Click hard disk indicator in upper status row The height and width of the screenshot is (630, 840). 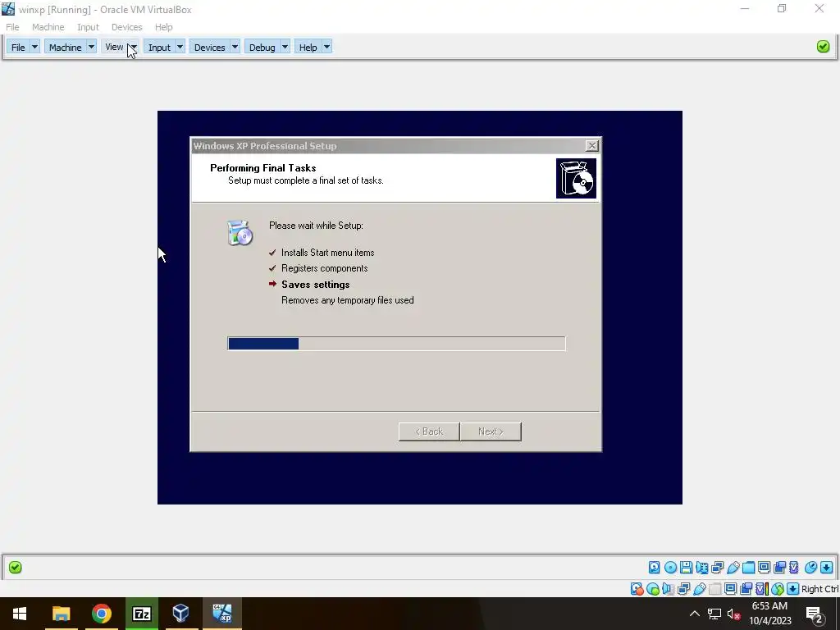(654, 568)
